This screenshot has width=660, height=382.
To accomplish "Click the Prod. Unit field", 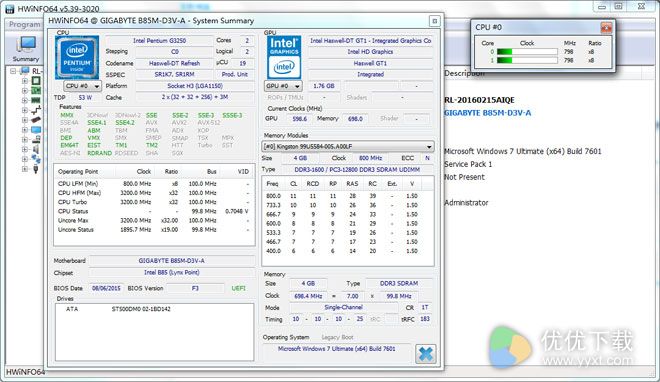I will tap(234, 74).
